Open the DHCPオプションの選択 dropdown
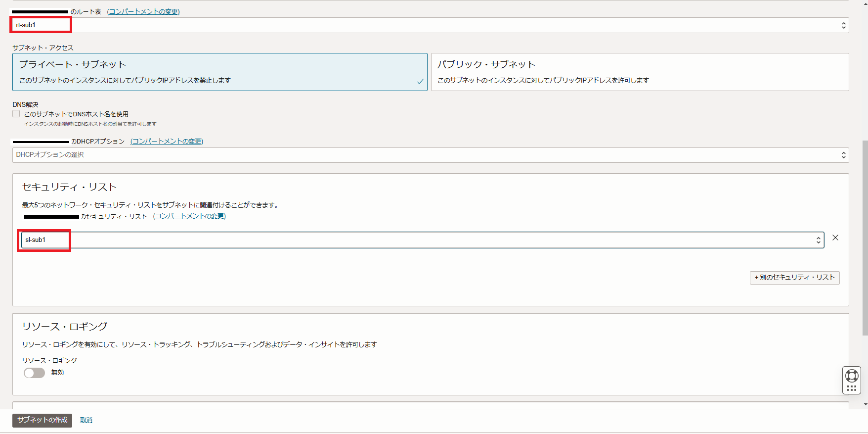Screen dimensions: 868x434 pyautogui.click(x=431, y=155)
